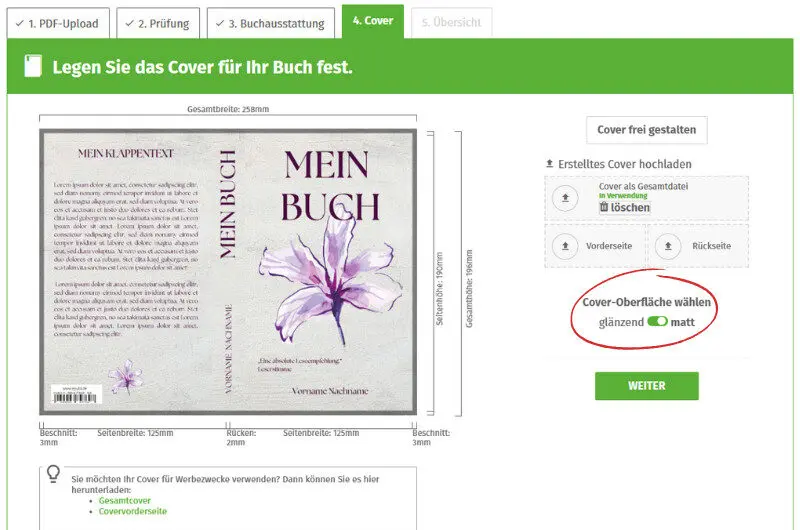Screen dimensions: 800x530
Task: Select the 5. Übersicht tab
Action: click(451, 22)
